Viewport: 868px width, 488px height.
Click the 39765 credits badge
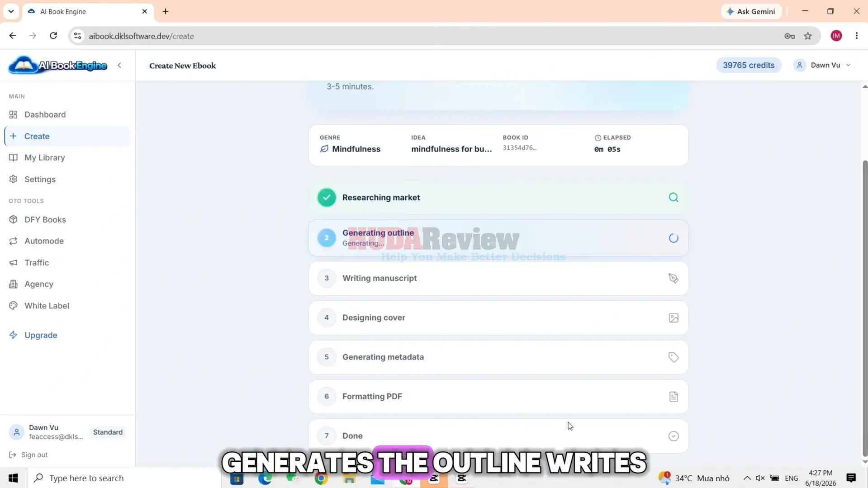(x=748, y=65)
